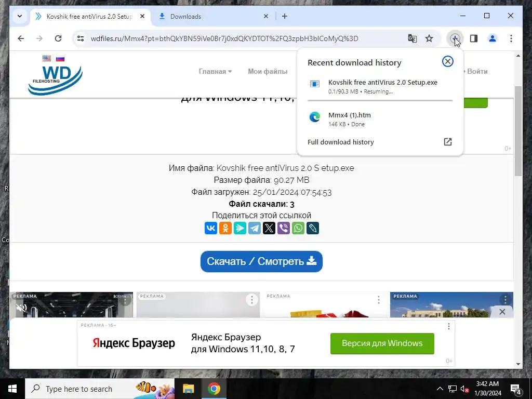532x399 pixels.
Task: Unmute the first video ad thumbnail
Action: tap(21, 308)
